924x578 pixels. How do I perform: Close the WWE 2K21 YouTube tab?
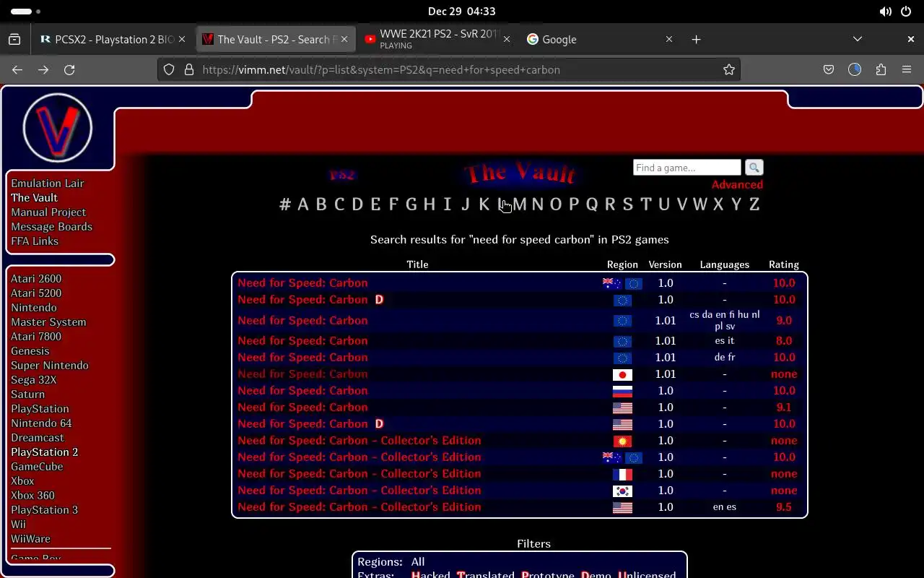click(507, 39)
